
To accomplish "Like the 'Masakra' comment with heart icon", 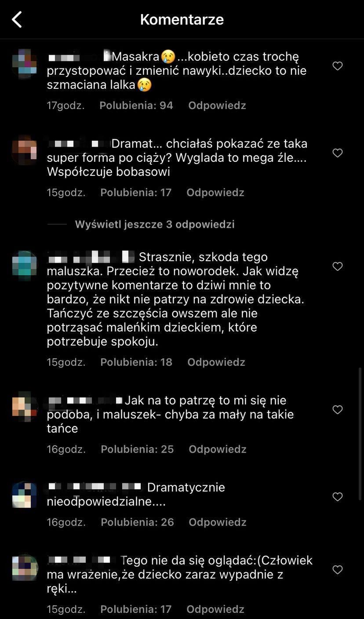I will click(338, 66).
